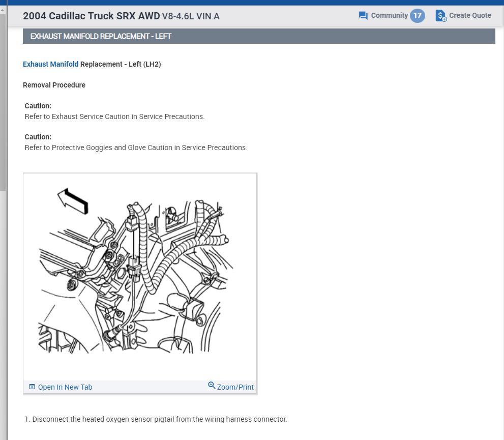Click step 1 about the oxygen sensor pigtail
The width and height of the screenshot is (504, 440).
156,419
